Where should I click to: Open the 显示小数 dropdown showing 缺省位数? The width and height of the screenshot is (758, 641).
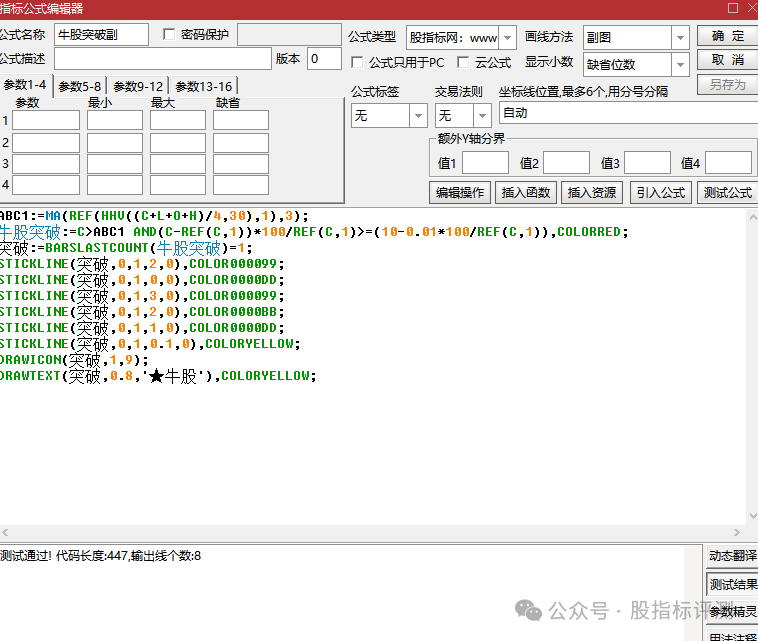coord(680,64)
